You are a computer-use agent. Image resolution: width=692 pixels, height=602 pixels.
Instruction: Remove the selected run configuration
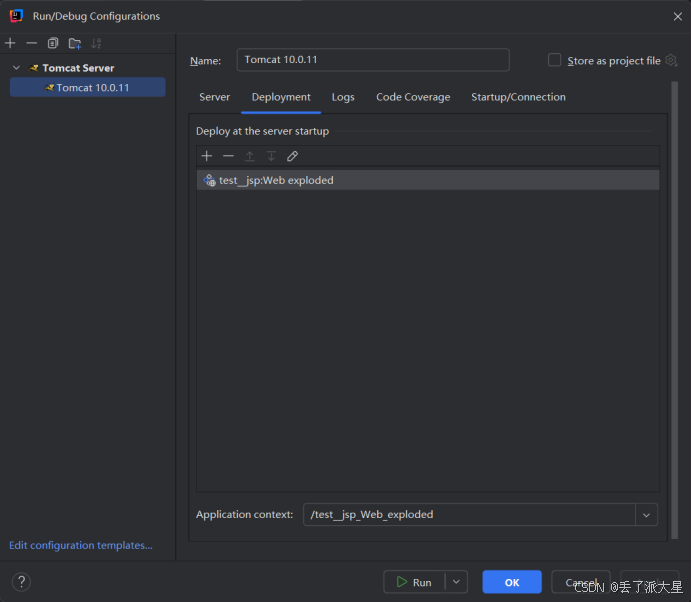[x=31, y=43]
